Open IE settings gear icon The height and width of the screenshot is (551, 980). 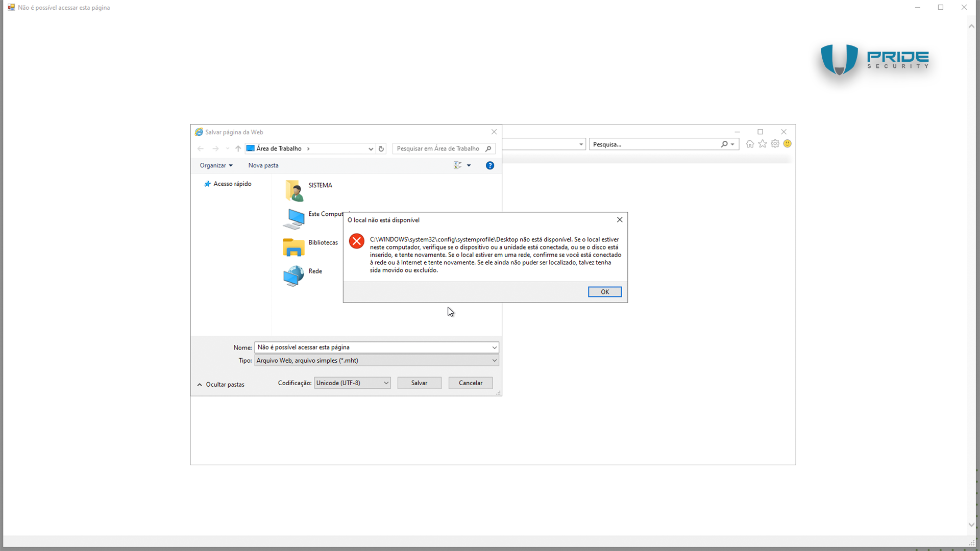click(x=775, y=144)
